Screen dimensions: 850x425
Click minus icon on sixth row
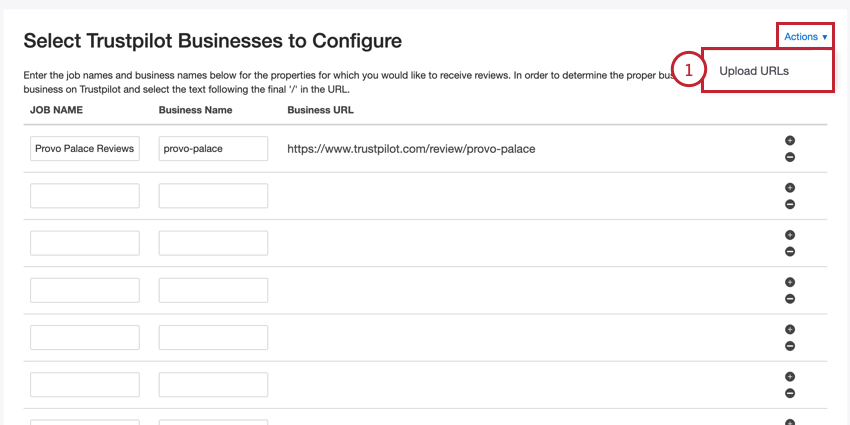point(789,392)
